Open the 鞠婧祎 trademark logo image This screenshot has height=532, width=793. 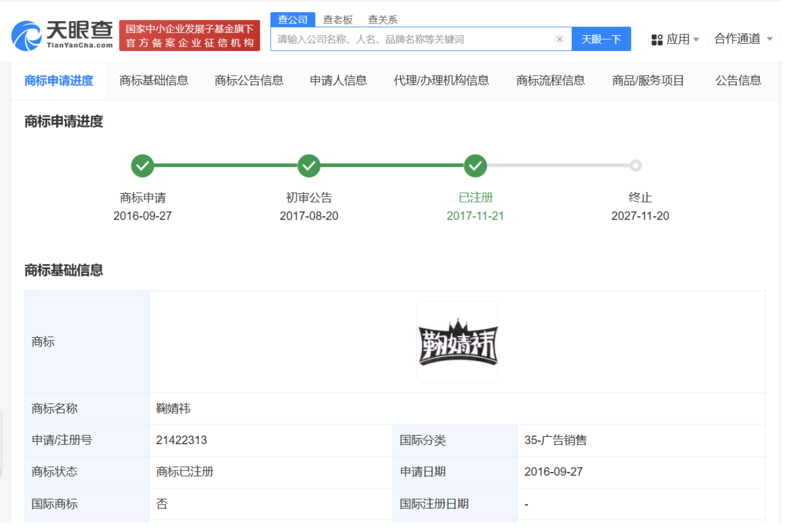457,342
